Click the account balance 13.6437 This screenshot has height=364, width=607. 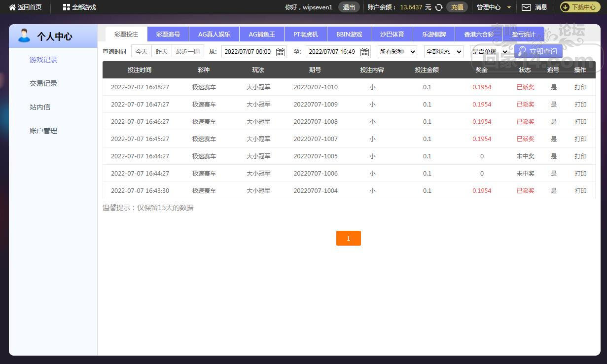411,7
